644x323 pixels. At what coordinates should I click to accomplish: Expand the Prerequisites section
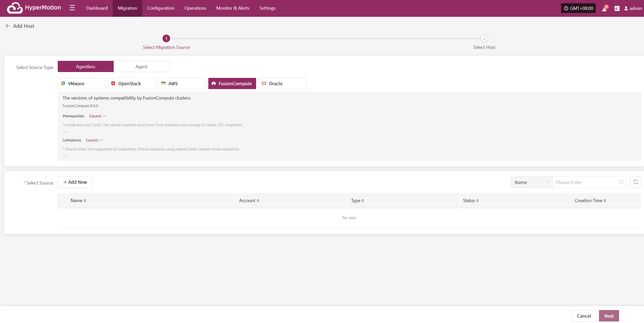[97, 116]
